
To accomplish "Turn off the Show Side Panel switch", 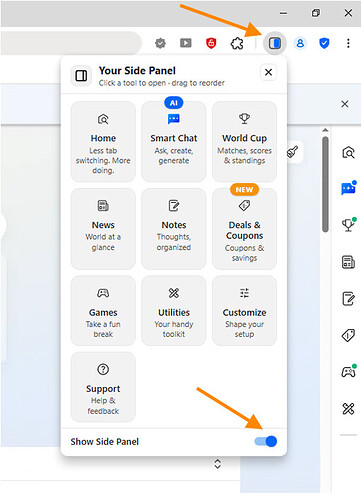I will click(266, 441).
